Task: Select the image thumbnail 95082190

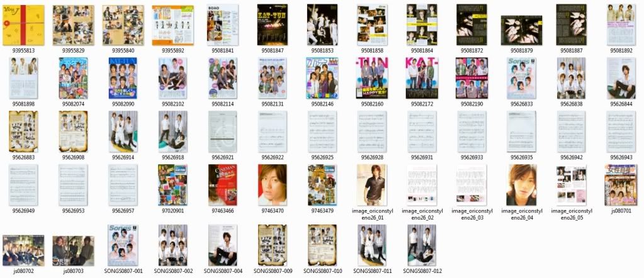Action: [x=472, y=78]
